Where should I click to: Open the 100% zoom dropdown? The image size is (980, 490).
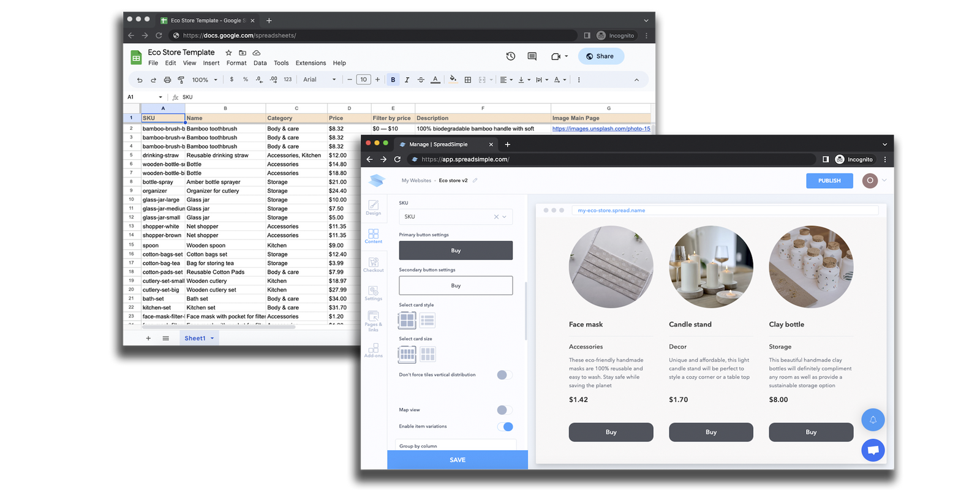click(205, 80)
